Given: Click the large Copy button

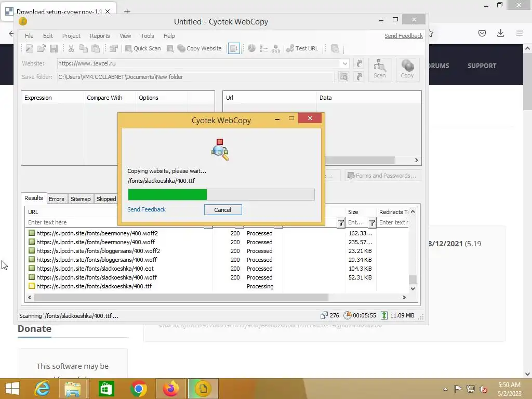Looking at the screenshot, I should [407, 69].
